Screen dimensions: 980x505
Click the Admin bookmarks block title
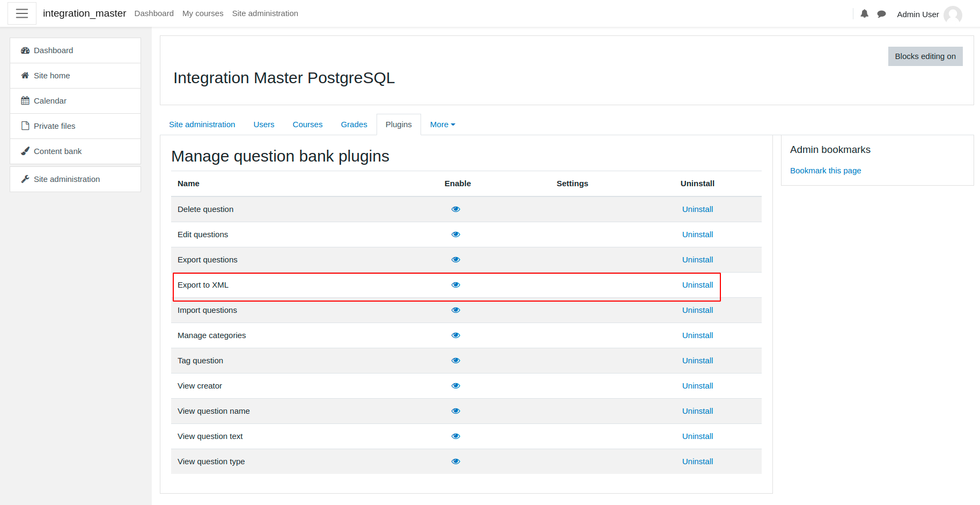point(830,150)
